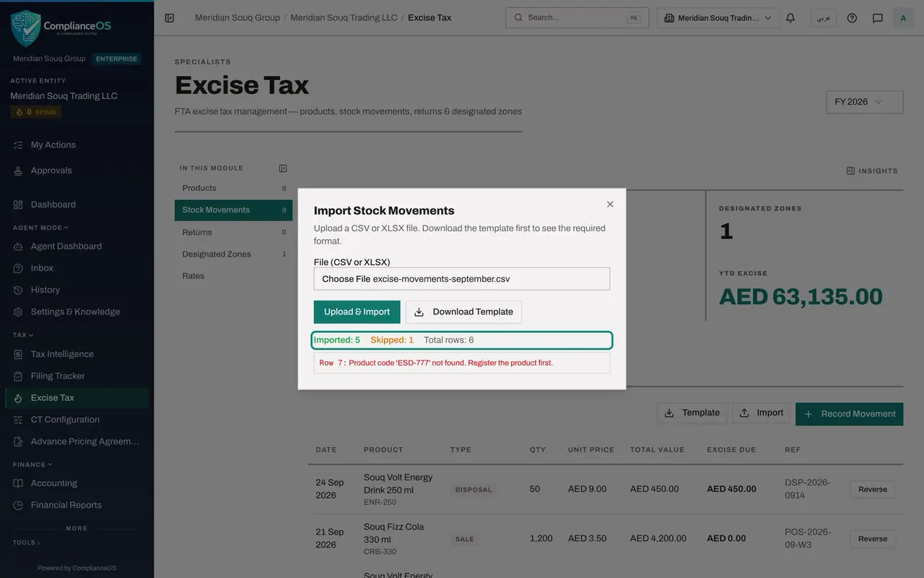
Task: Open the FY 2026 dropdown
Action: (864, 102)
